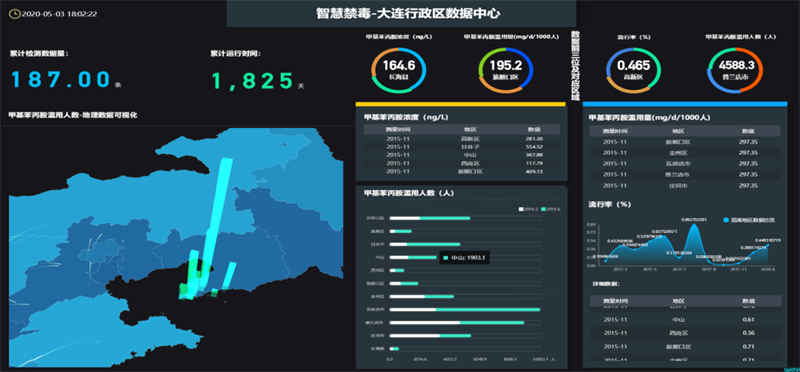Click the 地区 header in detailed data table
The width and height of the screenshot is (800, 372).
tap(679, 301)
